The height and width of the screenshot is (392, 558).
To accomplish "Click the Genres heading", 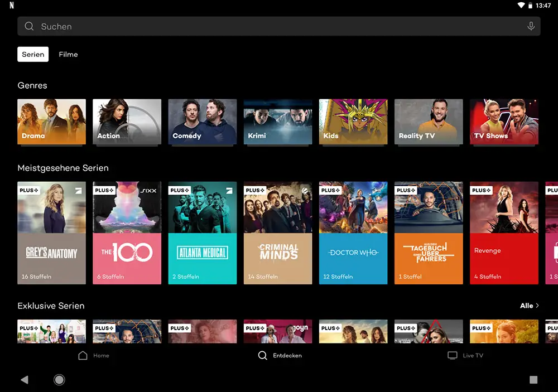I will [32, 85].
